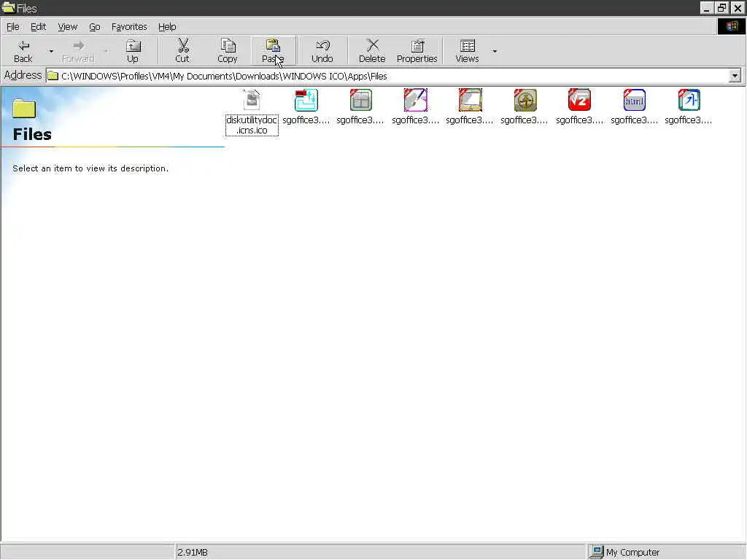Go up one folder with Up button
Screen dimensions: 747x560
[x=133, y=51]
